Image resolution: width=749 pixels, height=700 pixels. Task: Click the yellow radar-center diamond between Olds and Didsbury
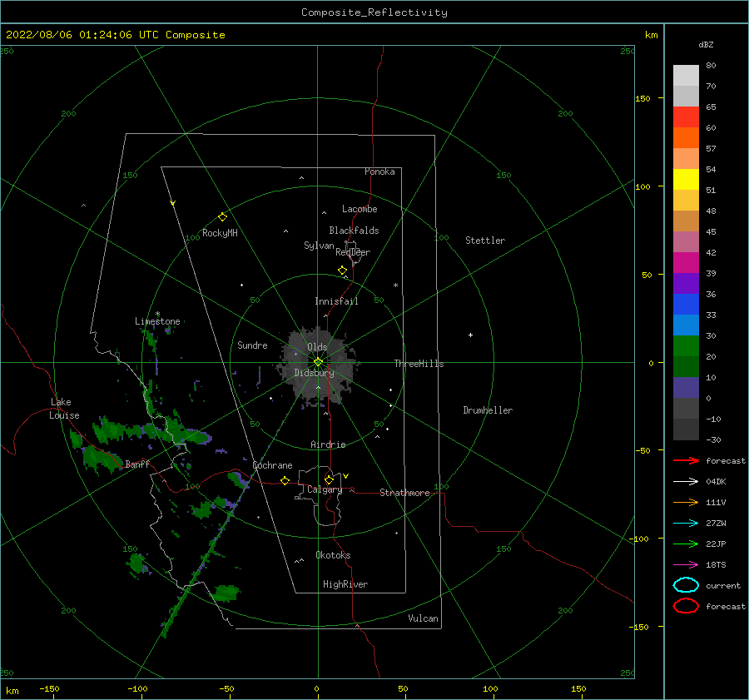click(318, 362)
